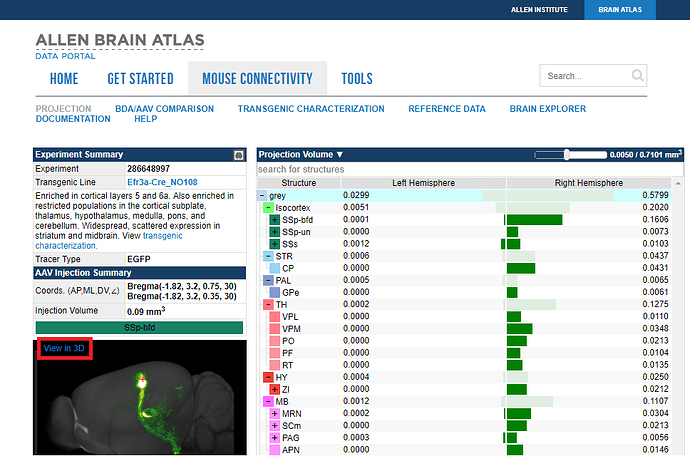Expand the PAG tree node
The image size is (690, 456).
[275, 438]
